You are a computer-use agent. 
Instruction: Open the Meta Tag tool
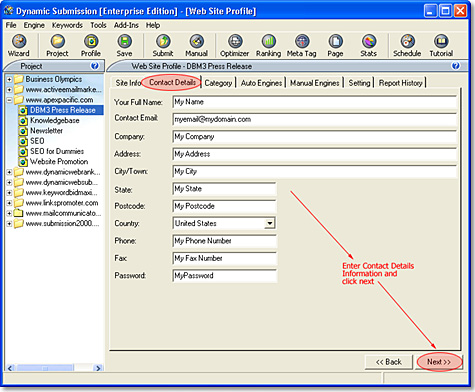[x=302, y=45]
